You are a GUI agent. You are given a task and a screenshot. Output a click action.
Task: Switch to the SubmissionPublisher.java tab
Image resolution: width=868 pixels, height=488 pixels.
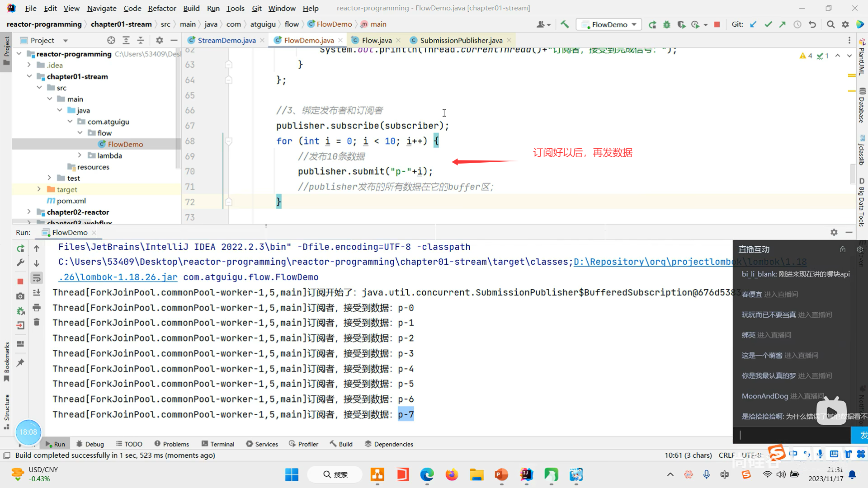(461, 40)
